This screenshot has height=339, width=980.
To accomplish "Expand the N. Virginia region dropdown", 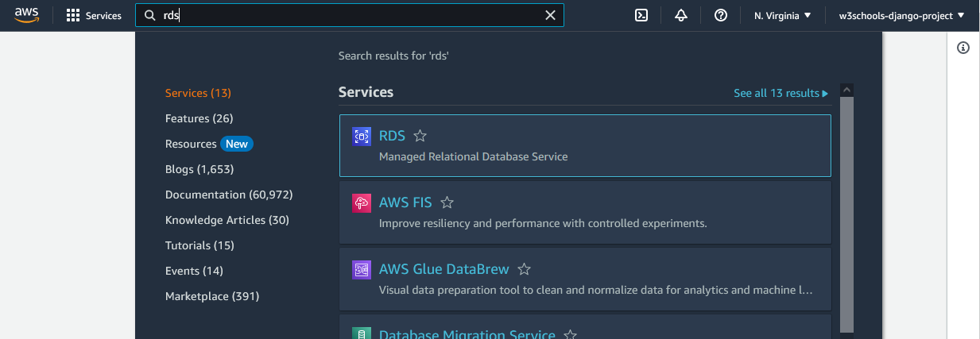I will click(782, 16).
